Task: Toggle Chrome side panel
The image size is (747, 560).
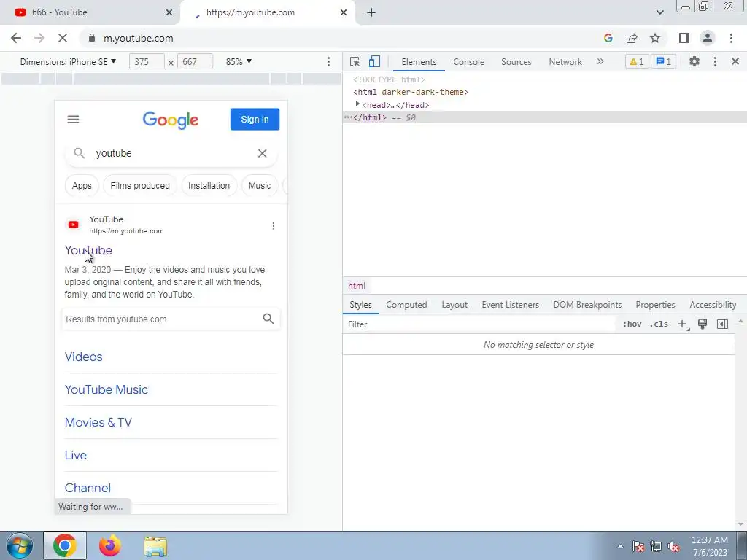Action: [684, 38]
